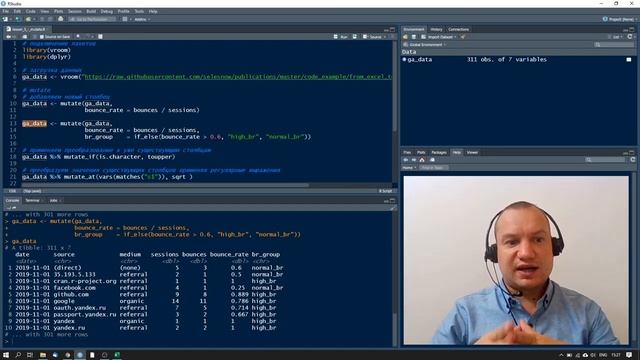Switch to the Jobs tab

(x=54, y=200)
